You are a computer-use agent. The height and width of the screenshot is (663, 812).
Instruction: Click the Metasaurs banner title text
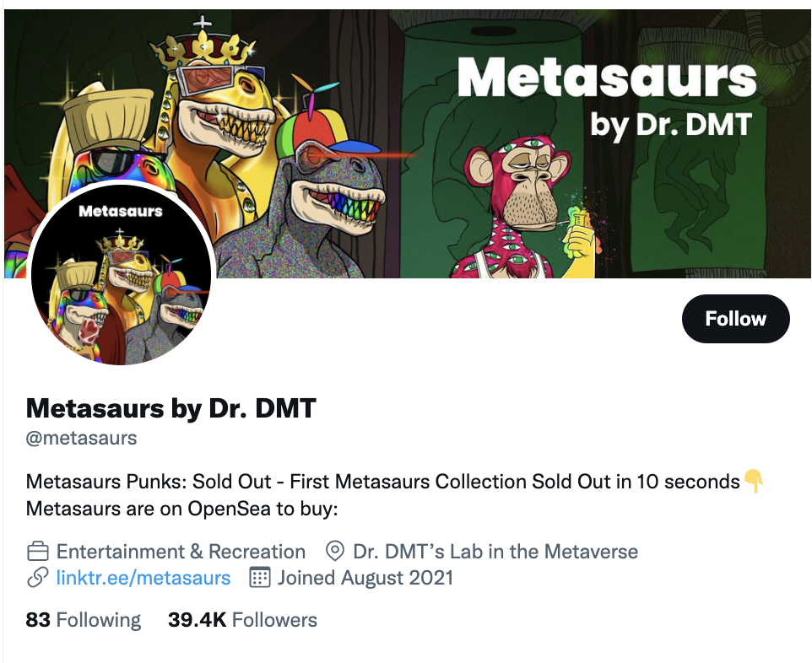click(607, 78)
